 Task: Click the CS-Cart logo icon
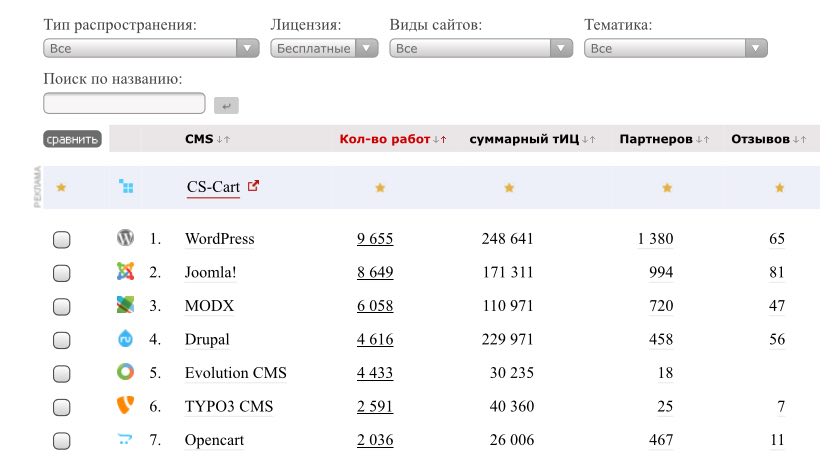pyautogui.click(x=126, y=186)
